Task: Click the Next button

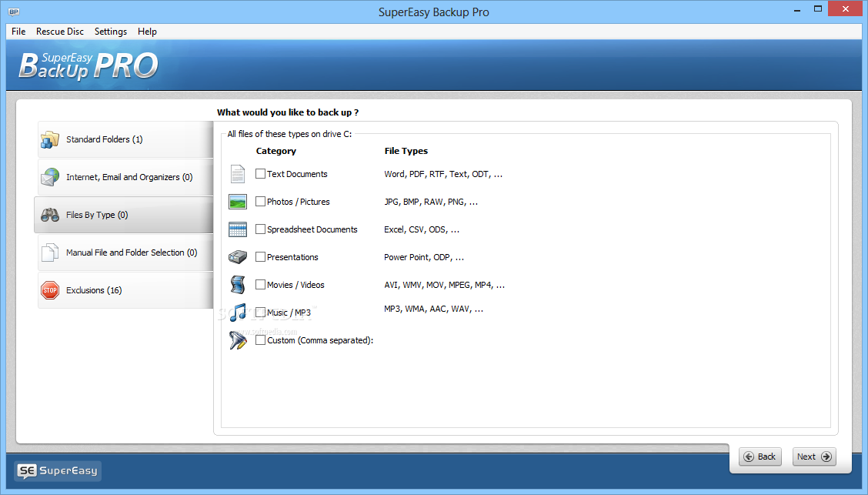Action: [814, 457]
